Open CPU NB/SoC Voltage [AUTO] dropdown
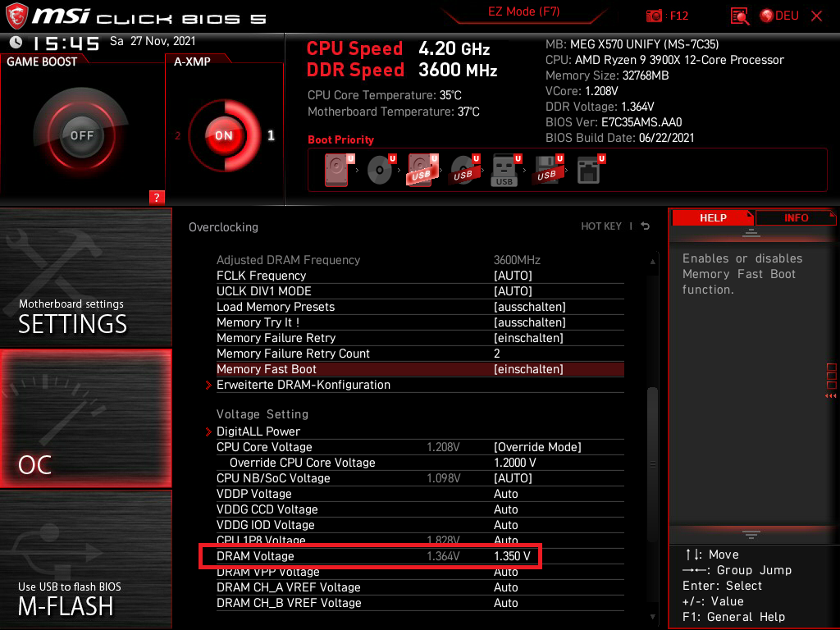Image resolution: width=840 pixels, height=630 pixels. pos(420,478)
